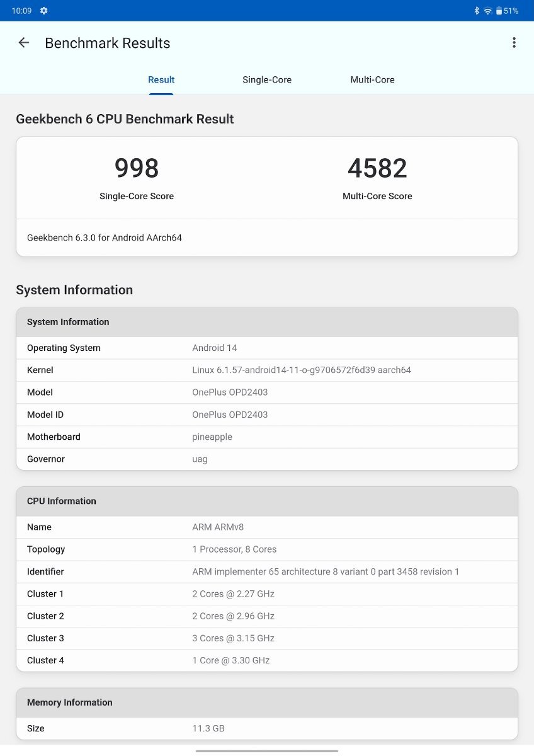The width and height of the screenshot is (534, 756).
Task: Tap the Wi-Fi status icon
Action: pos(487,11)
